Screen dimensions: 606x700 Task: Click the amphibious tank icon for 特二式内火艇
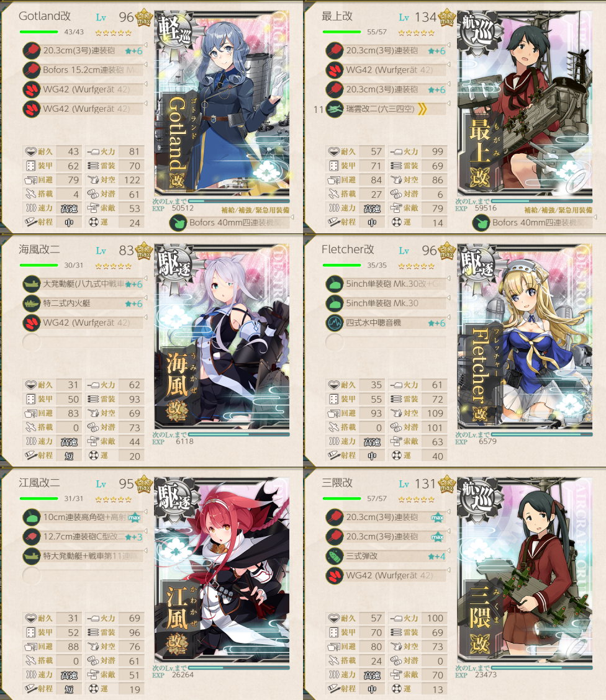[x=31, y=303]
